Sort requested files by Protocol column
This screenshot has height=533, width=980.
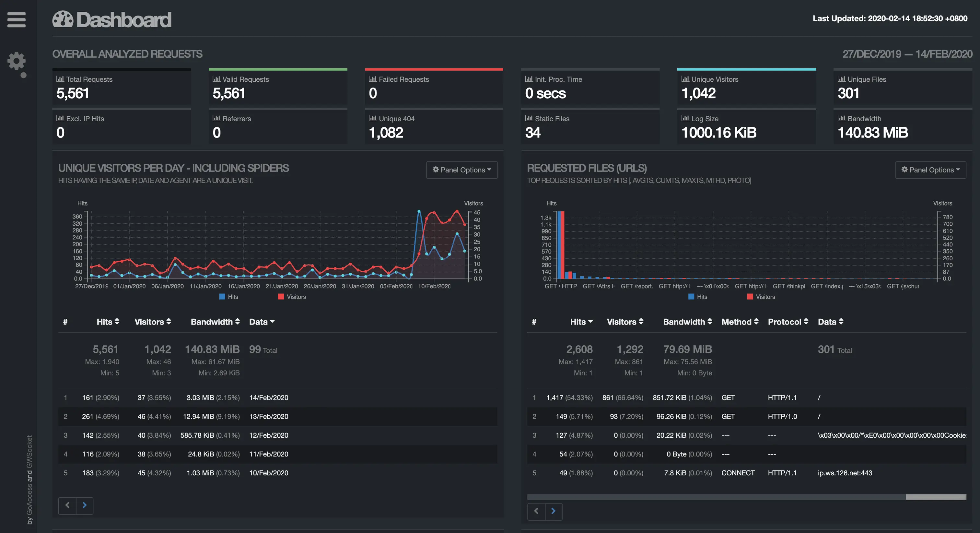pos(787,322)
